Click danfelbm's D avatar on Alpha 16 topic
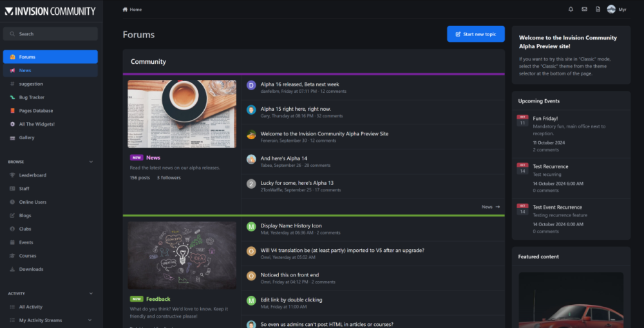 [x=251, y=85]
